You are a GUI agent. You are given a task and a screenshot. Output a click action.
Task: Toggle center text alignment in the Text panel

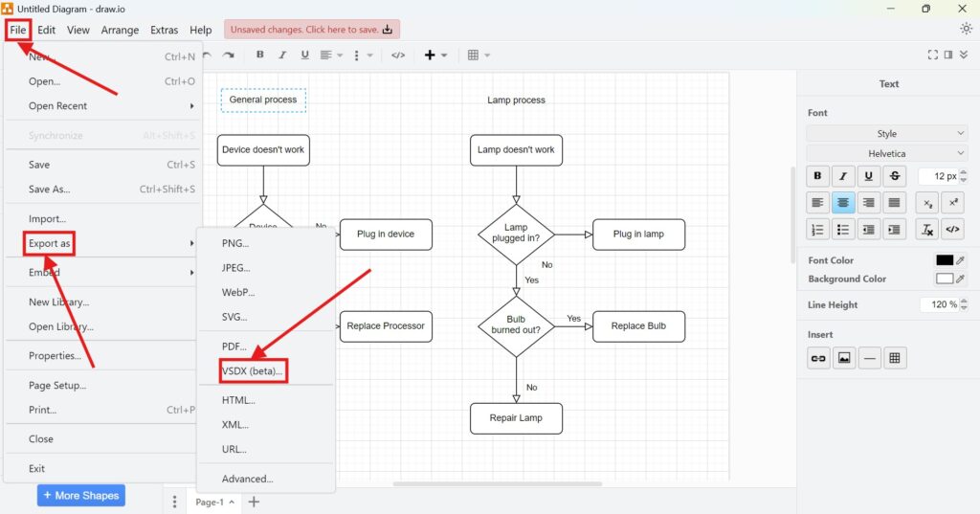[x=843, y=203]
